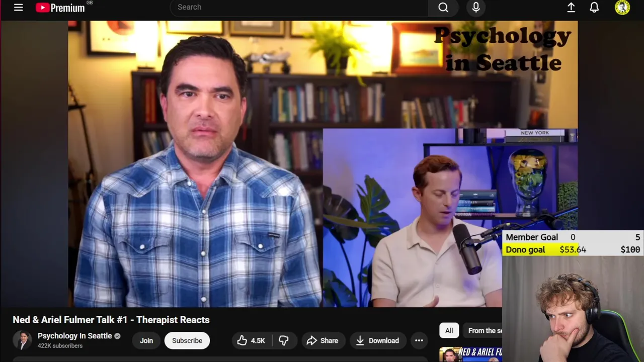Screen dimensions: 644x362
Task: Open the upload/create icon
Action: (x=571, y=8)
